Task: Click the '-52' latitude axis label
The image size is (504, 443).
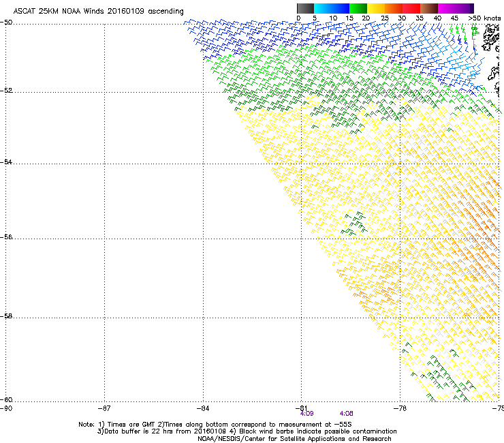Action: click(x=6, y=91)
